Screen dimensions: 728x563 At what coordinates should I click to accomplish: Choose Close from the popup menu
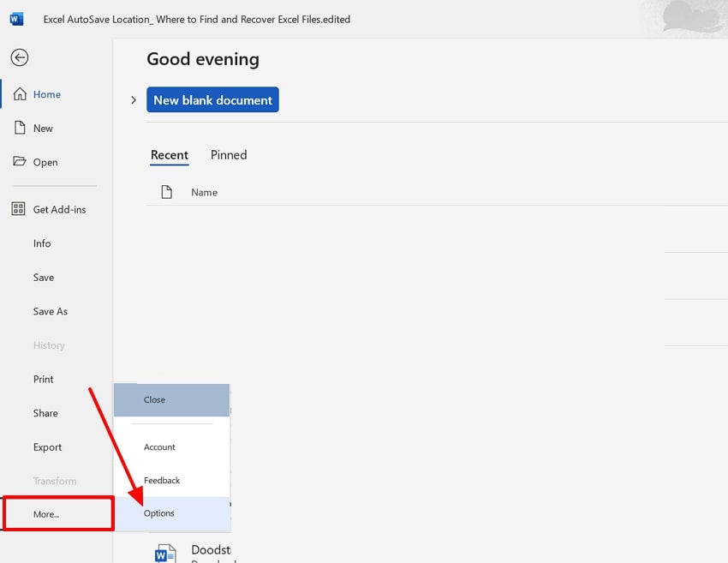(x=154, y=399)
